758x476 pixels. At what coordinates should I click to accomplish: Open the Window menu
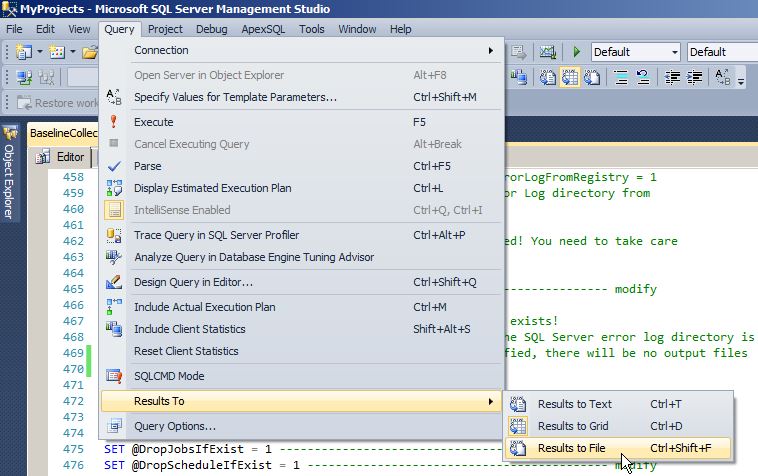coord(357,29)
